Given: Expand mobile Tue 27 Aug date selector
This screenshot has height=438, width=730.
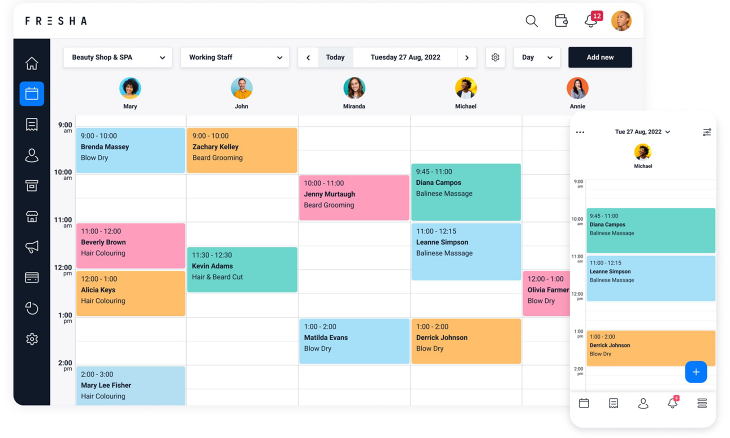Looking at the screenshot, I should (x=642, y=132).
